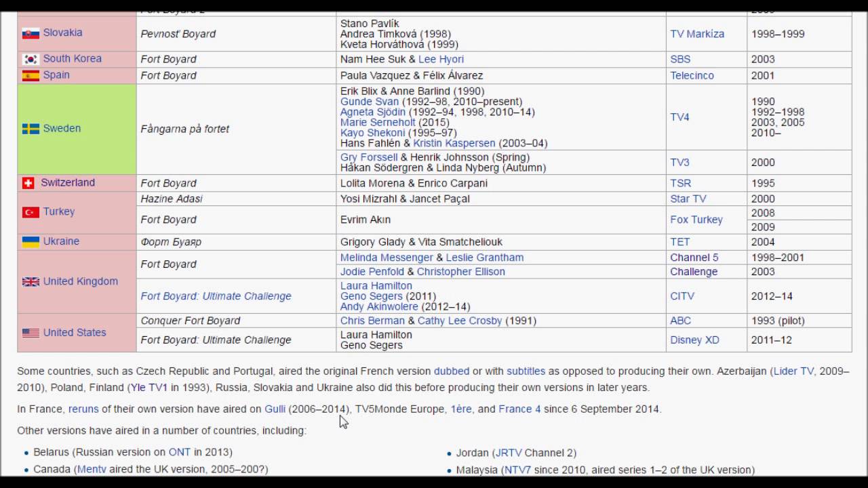Follow the ABC network link

680,321
